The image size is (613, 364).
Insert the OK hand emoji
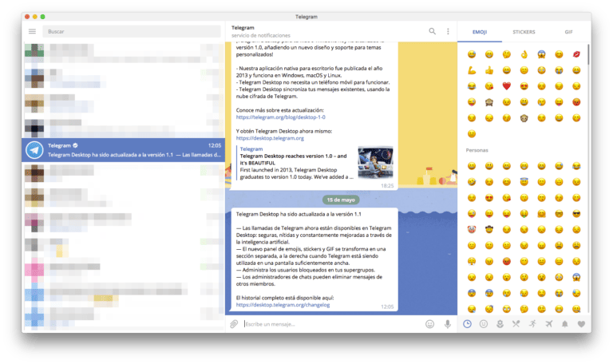click(524, 54)
